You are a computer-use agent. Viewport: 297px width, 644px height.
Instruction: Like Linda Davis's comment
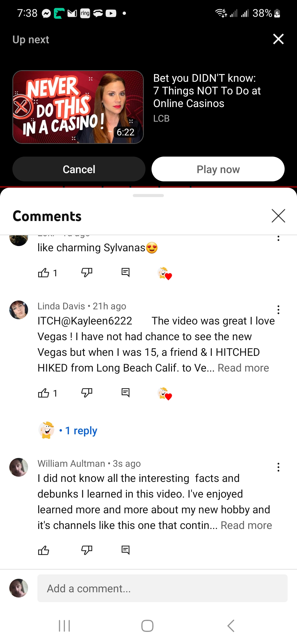43,393
